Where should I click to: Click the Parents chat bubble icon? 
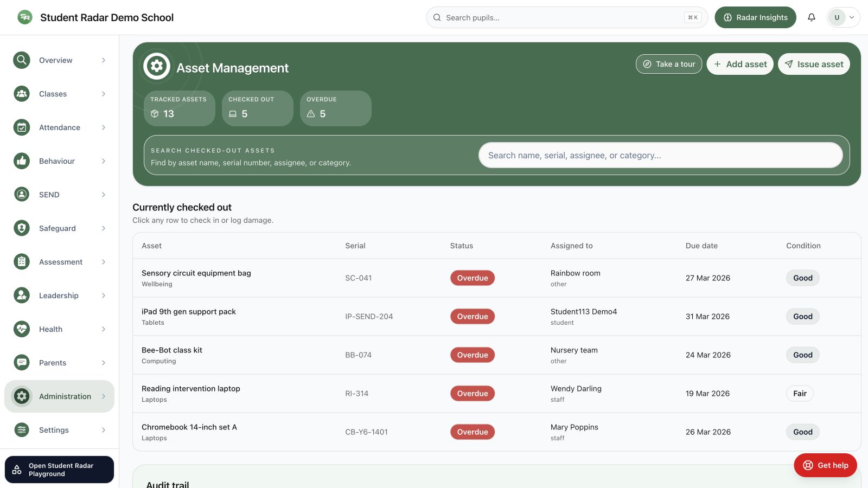tap(22, 363)
